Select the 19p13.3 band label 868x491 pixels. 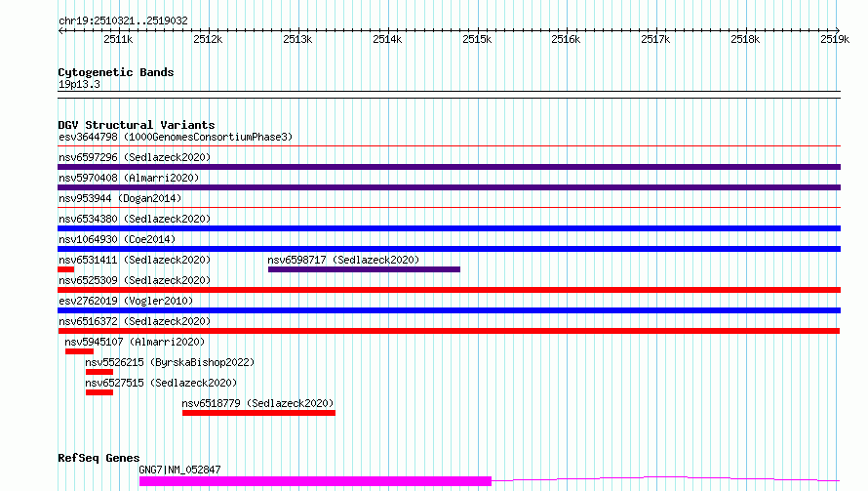[x=80, y=84]
